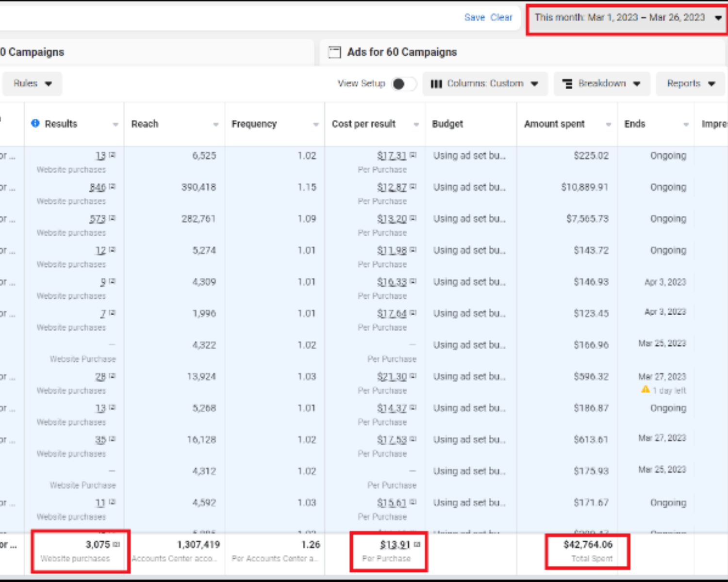
Task: Click attribution icon next to 846 results
Action: click(x=112, y=187)
